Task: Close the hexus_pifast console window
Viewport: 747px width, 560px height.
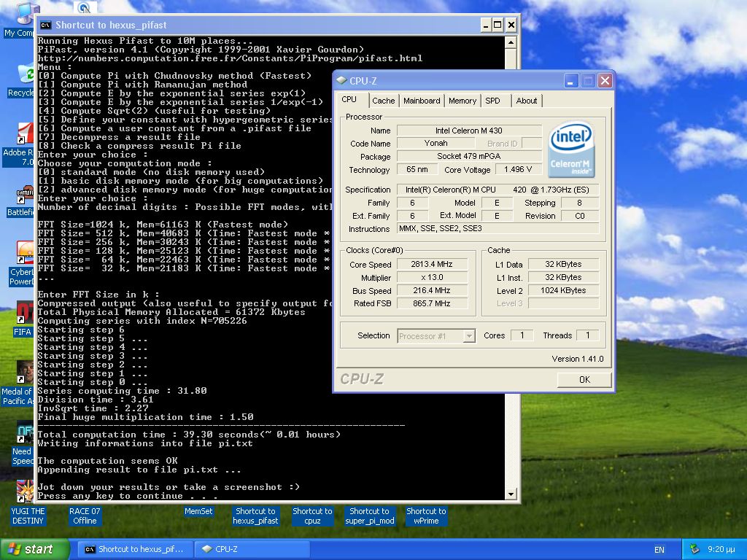Action: (511, 25)
